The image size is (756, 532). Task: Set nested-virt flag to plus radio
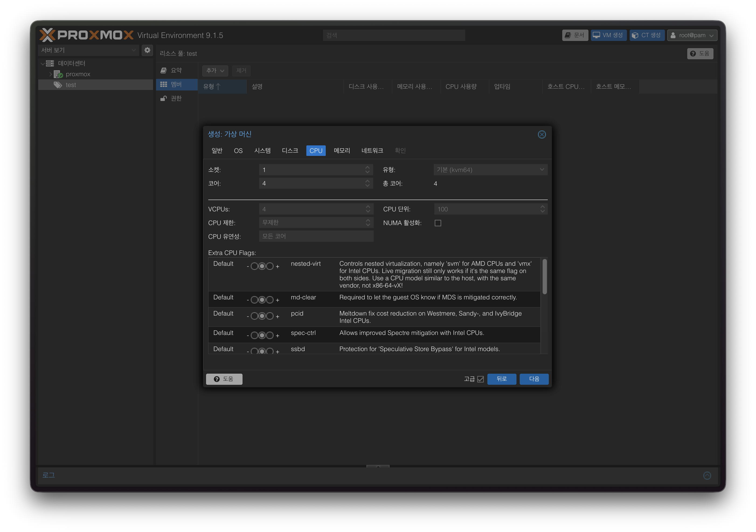coord(270,266)
